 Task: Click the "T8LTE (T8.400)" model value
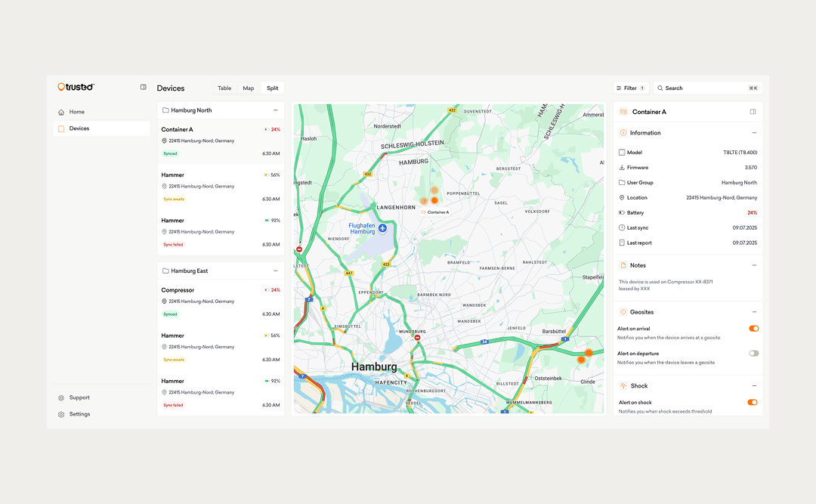[x=740, y=153]
